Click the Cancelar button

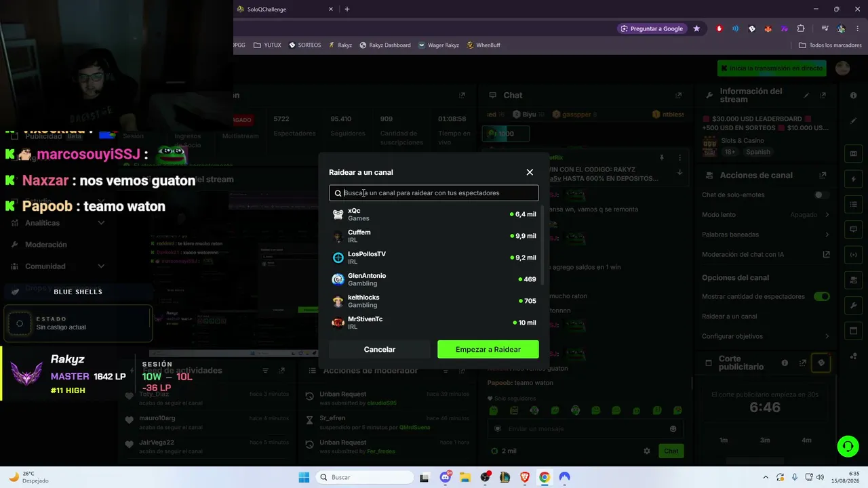pos(380,350)
